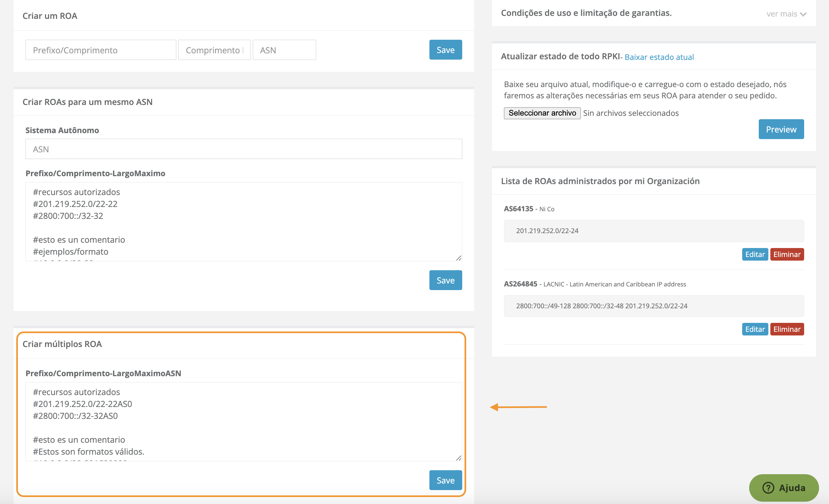
Task: Click Save button in Criar um ROA
Action: [x=445, y=50]
